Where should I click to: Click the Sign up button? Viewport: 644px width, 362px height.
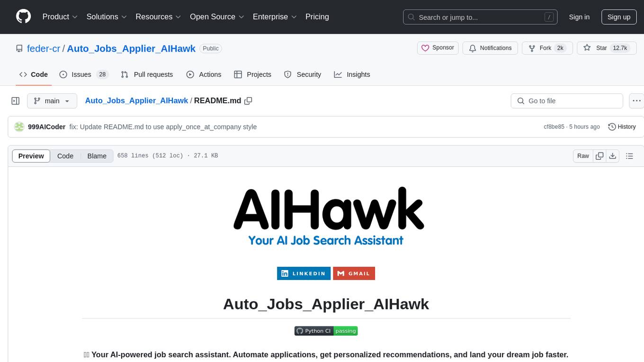[619, 17]
